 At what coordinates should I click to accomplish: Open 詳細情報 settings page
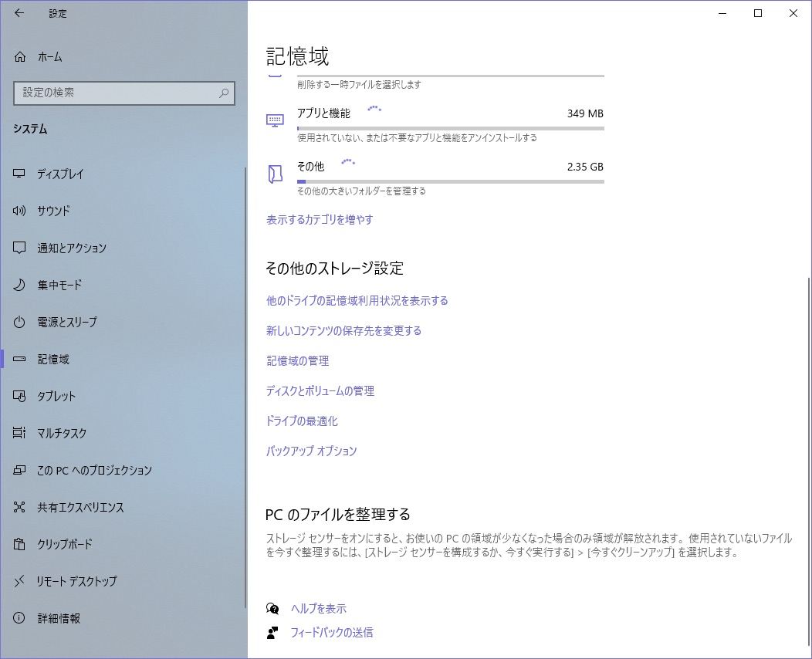pyautogui.click(x=123, y=618)
